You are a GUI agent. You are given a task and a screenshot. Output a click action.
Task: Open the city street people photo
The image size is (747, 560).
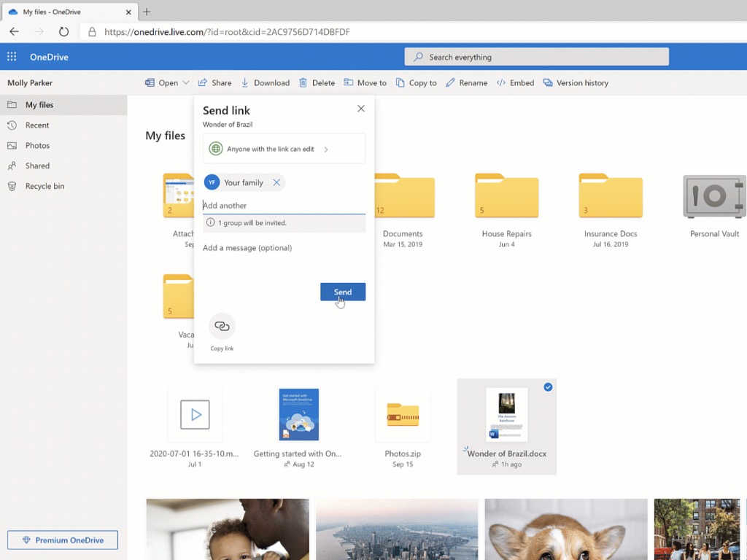[x=697, y=529]
